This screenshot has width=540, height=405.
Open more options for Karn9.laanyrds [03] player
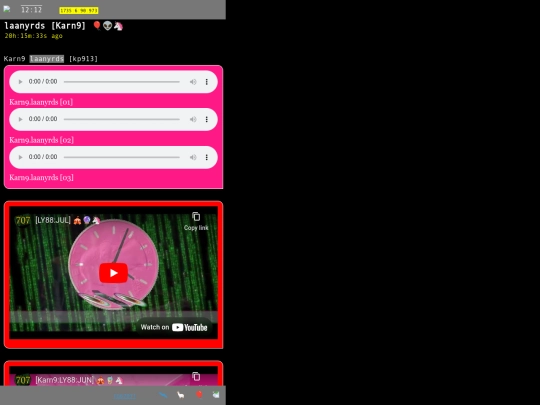[x=207, y=157]
